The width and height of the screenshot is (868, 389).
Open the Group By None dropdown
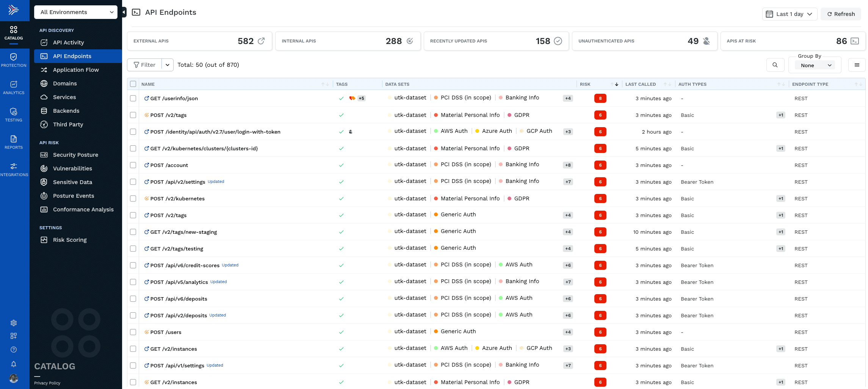[814, 65]
